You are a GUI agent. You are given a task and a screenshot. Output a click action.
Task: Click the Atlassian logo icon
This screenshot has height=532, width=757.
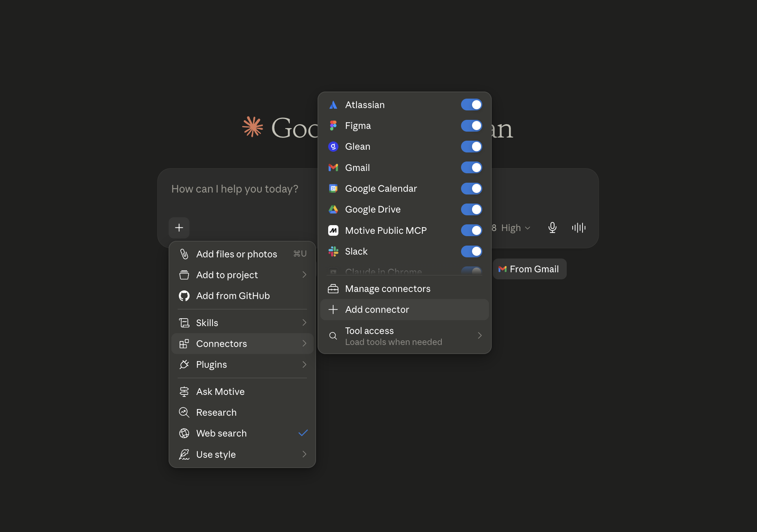[x=333, y=105]
